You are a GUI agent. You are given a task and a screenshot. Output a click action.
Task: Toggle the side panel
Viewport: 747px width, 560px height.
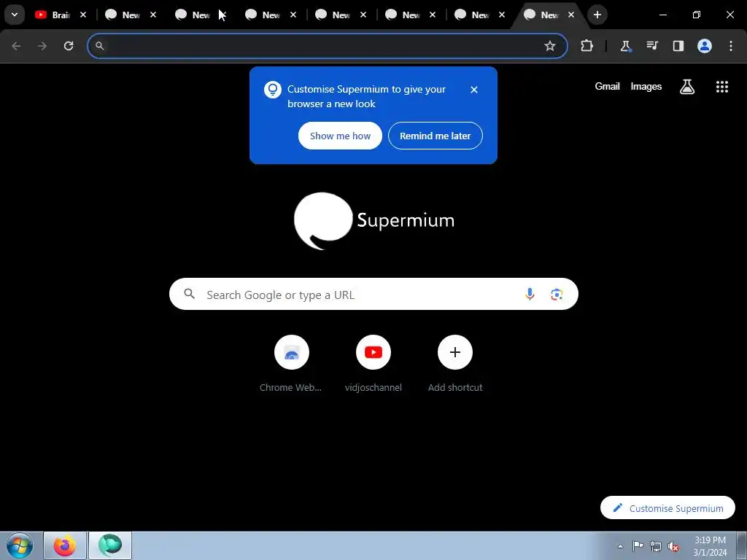point(678,46)
